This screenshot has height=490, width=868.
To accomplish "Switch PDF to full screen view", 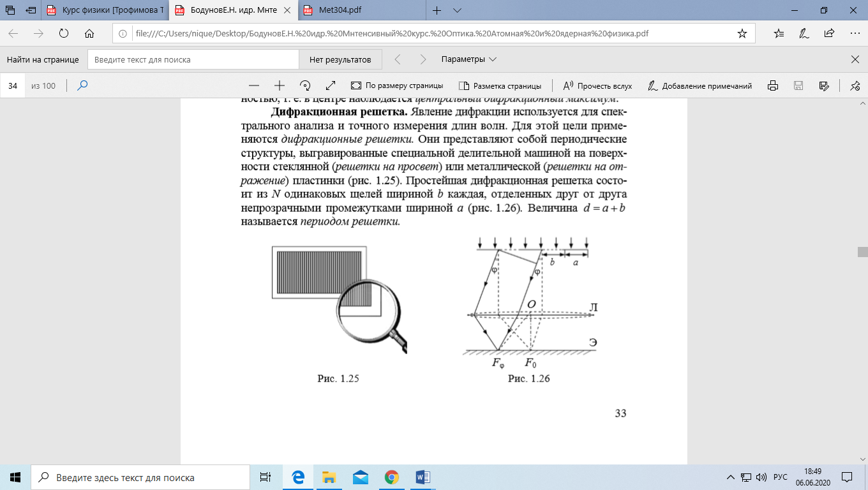I will pyautogui.click(x=330, y=85).
